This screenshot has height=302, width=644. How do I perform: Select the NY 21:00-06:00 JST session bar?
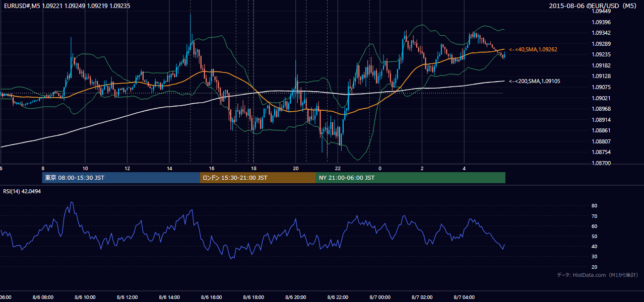(x=411, y=178)
